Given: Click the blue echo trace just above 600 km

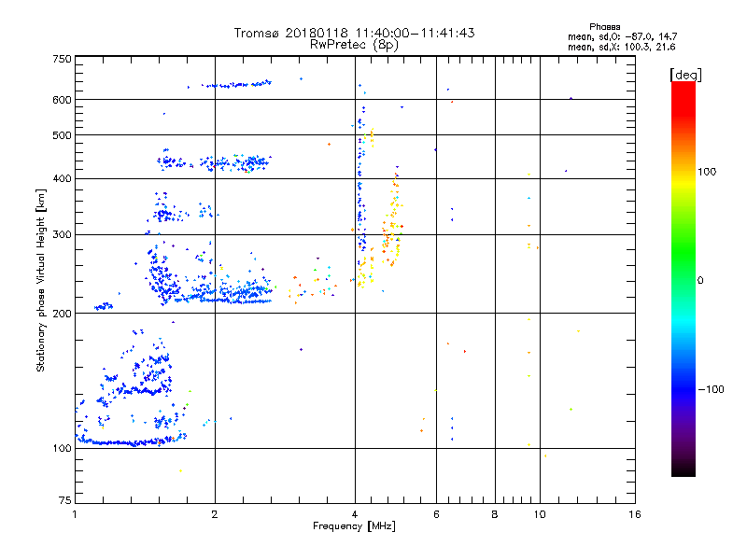Looking at the screenshot, I should point(237,85).
